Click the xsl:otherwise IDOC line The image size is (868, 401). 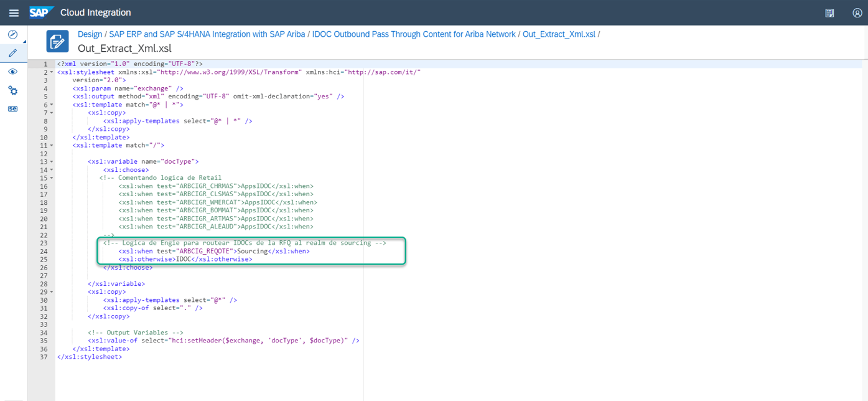[185, 259]
